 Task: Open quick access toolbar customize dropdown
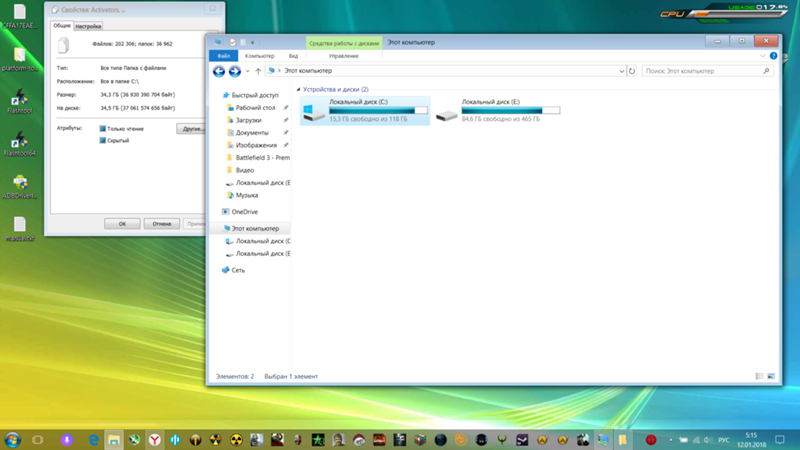coord(253,42)
